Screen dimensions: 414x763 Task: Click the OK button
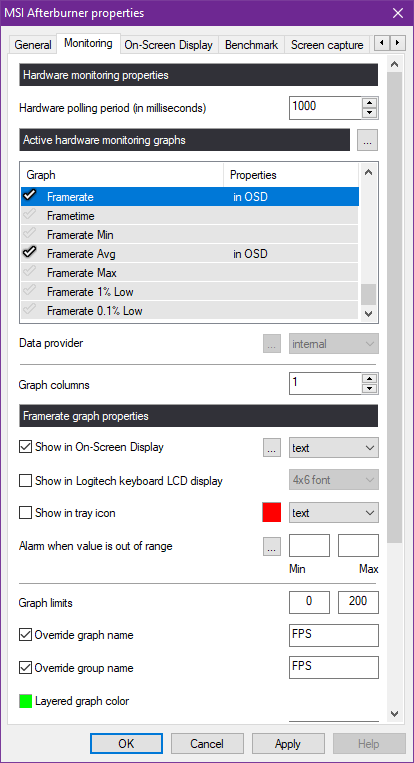pos(126,744)
